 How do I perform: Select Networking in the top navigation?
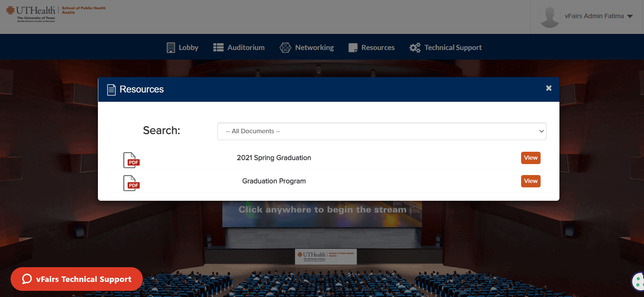click(x=307, y=48)
